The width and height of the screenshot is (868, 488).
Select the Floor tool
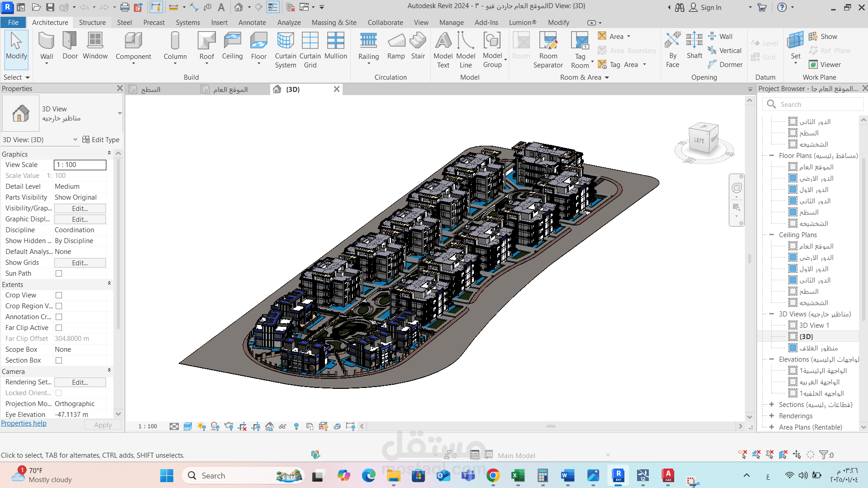pyautogui.click(x=259, y=47)
